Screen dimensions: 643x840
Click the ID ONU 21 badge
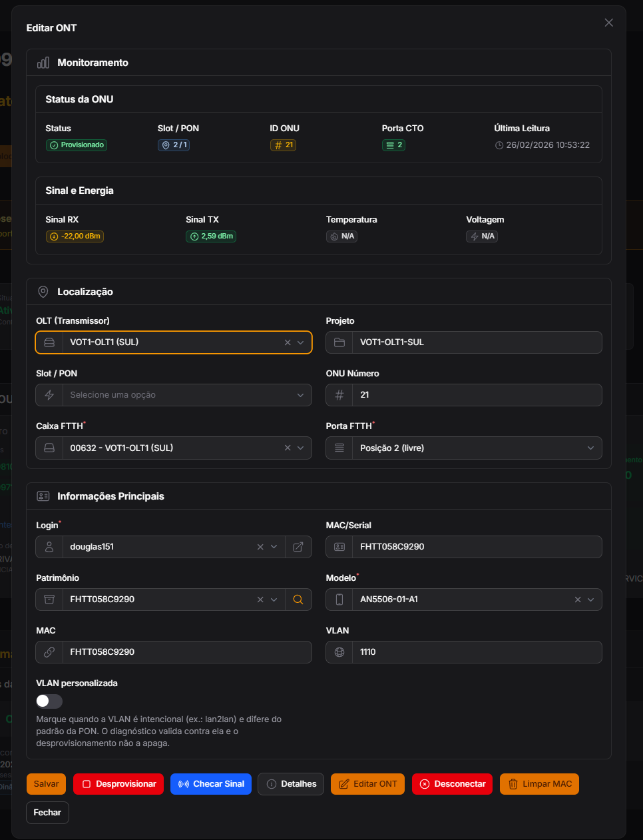tap(283, 145)
